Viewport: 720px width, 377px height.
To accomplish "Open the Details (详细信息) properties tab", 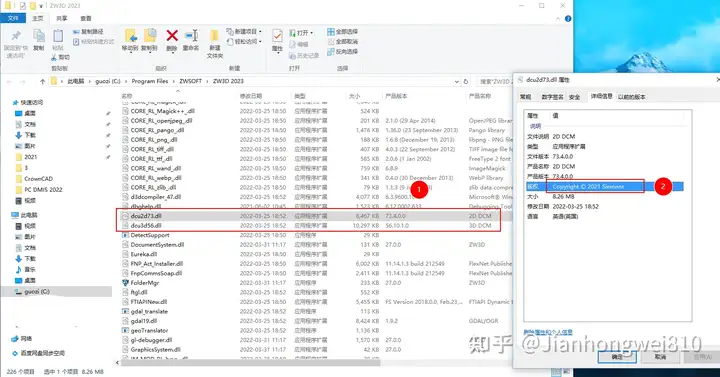I will point(602,96).
